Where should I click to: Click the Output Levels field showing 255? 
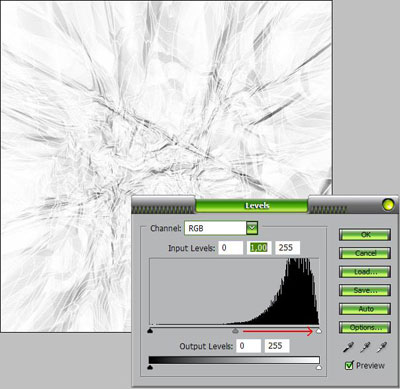pyautogui.click(x=277, y=346)
